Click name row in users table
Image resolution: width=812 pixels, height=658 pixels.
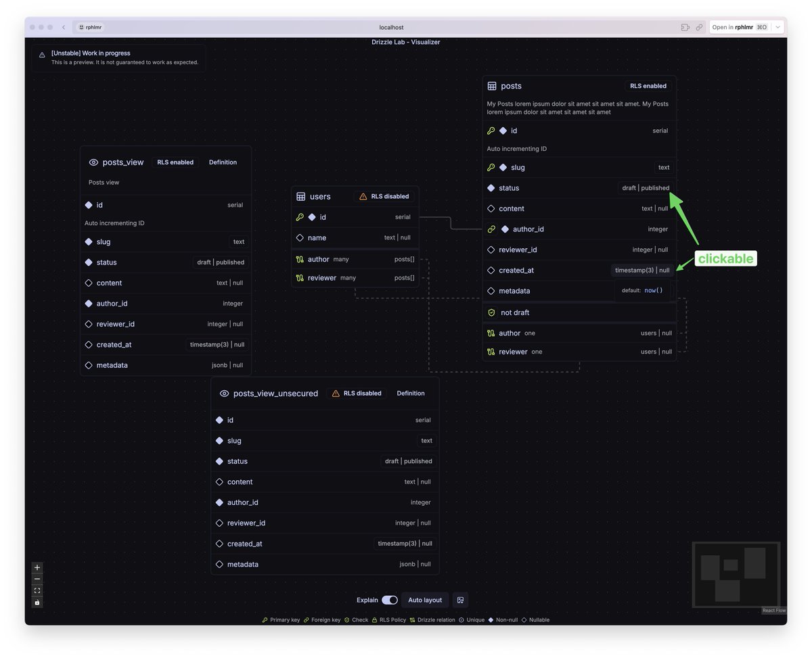tap(355, 238)
